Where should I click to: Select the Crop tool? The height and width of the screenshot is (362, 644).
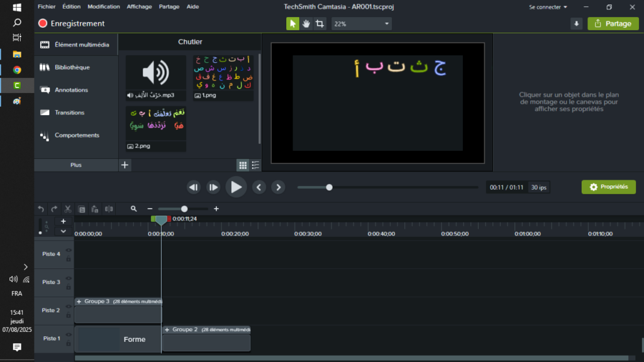click(319, 24)
